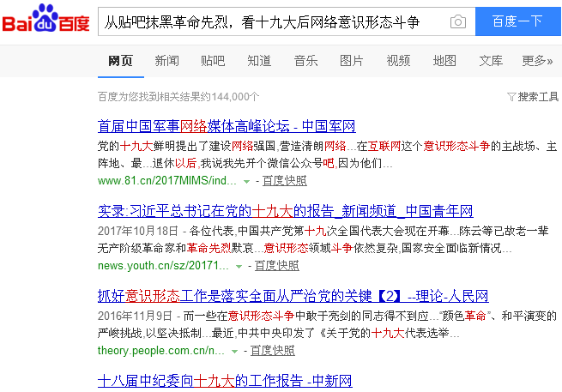This screenshot has height=392, width=562.
Task: Click the www.81.cn/2017MIMS URL text
Action: pos(167,181)
